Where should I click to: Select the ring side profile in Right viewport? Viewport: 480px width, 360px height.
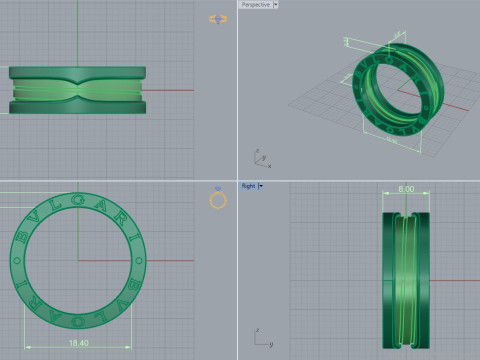[x=406, y=281]
